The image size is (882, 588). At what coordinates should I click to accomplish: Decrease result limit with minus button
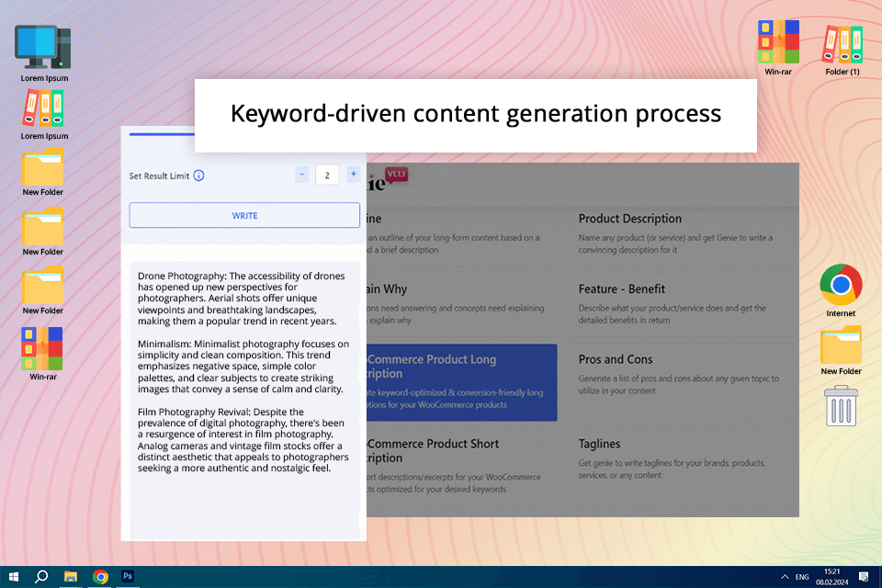(x=301, y=175)
